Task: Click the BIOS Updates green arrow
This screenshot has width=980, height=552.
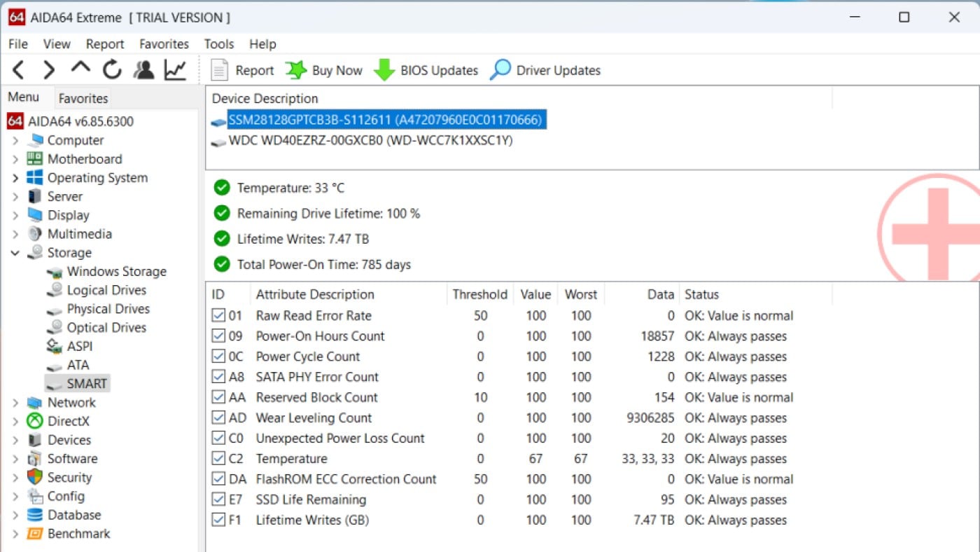Action: 384,70
